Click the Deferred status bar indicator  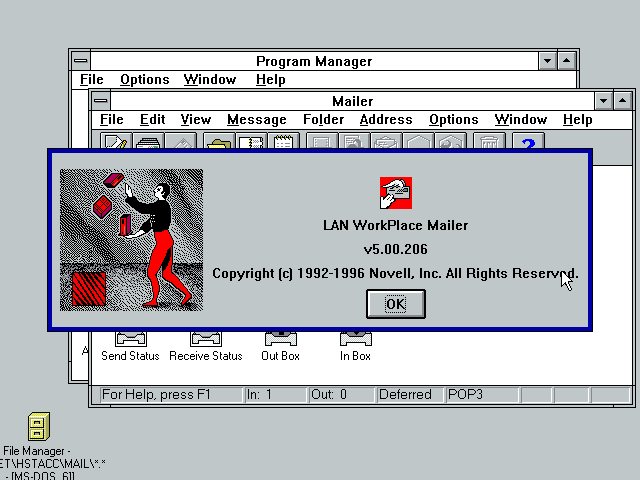405,395
